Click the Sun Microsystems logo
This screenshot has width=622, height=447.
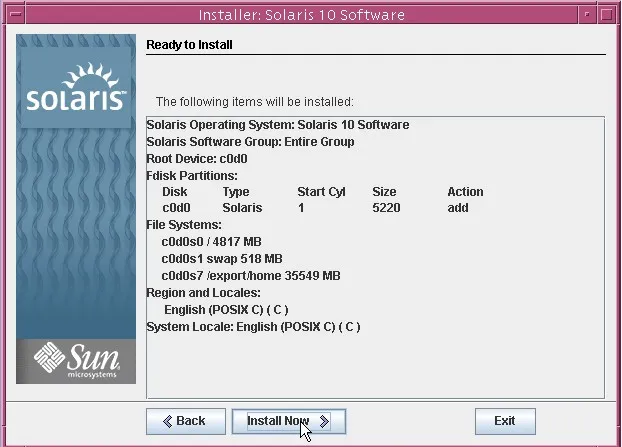76,361
